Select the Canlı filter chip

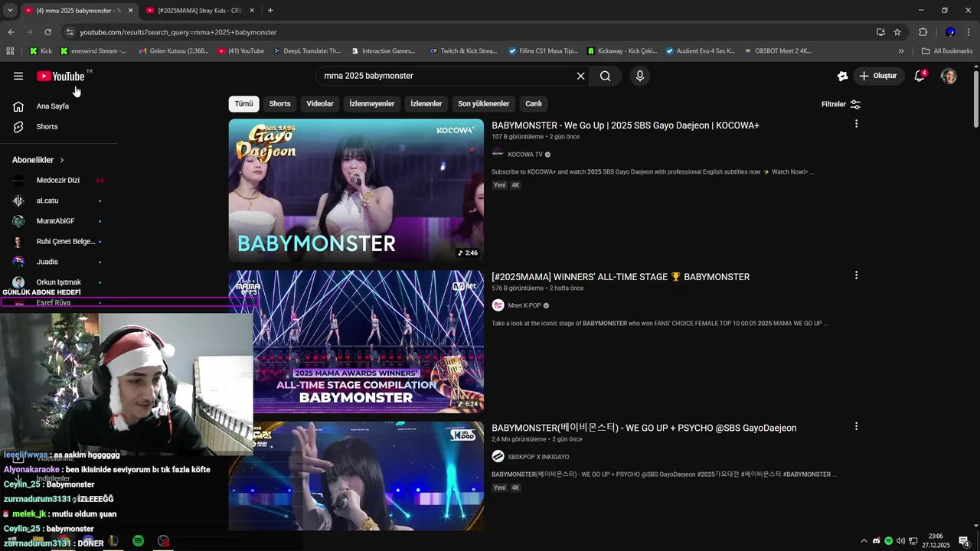[x=534, y=104]
